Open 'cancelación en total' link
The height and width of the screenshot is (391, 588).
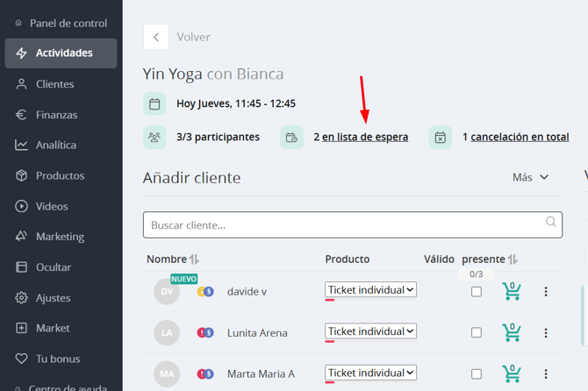tap(520, 137)
